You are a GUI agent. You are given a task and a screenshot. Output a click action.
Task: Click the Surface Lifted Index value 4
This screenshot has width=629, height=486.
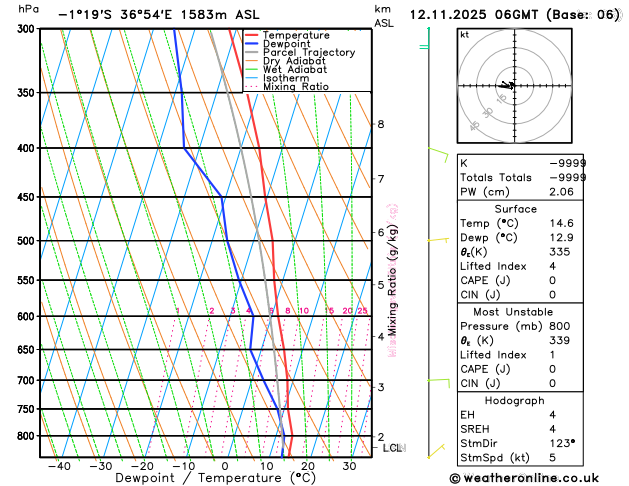[552, 266]
